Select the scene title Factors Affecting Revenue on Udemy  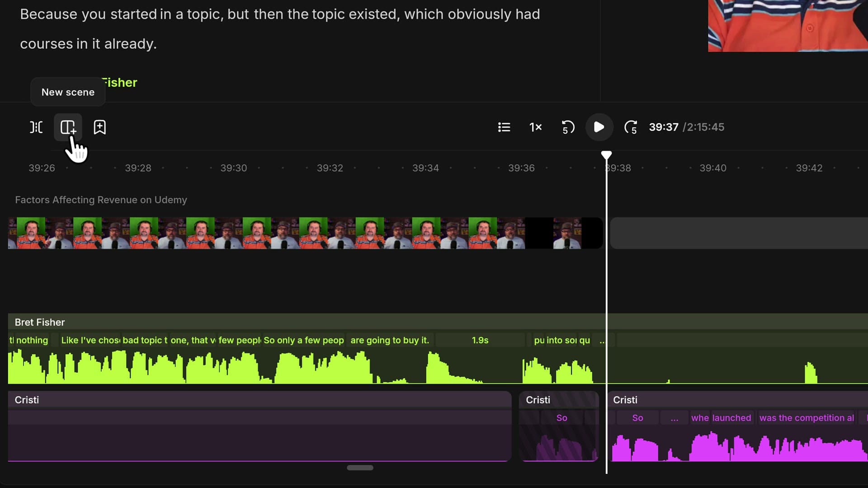tap(101, 200)
